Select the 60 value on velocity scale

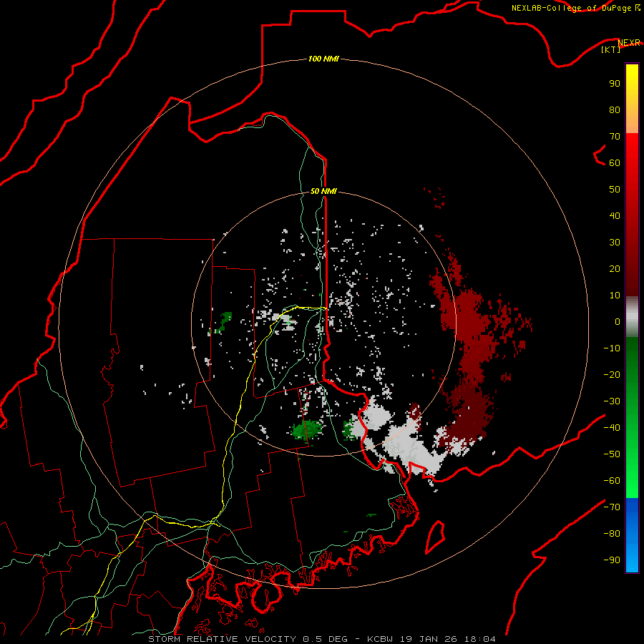615,162
